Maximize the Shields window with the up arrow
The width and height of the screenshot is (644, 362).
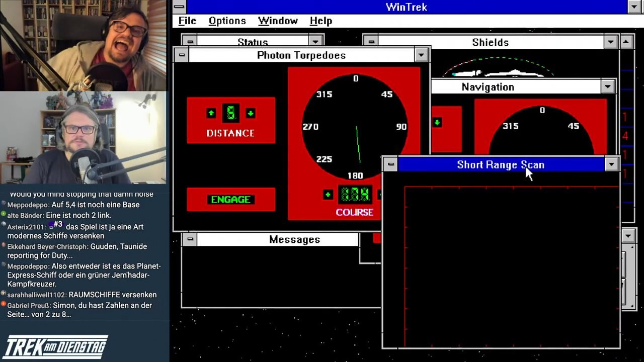626,42
